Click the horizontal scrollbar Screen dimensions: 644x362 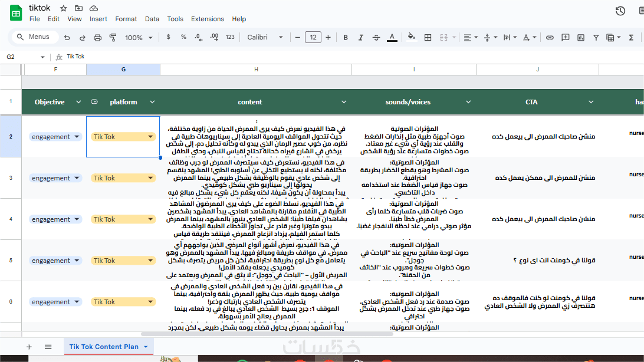point(267,334)
